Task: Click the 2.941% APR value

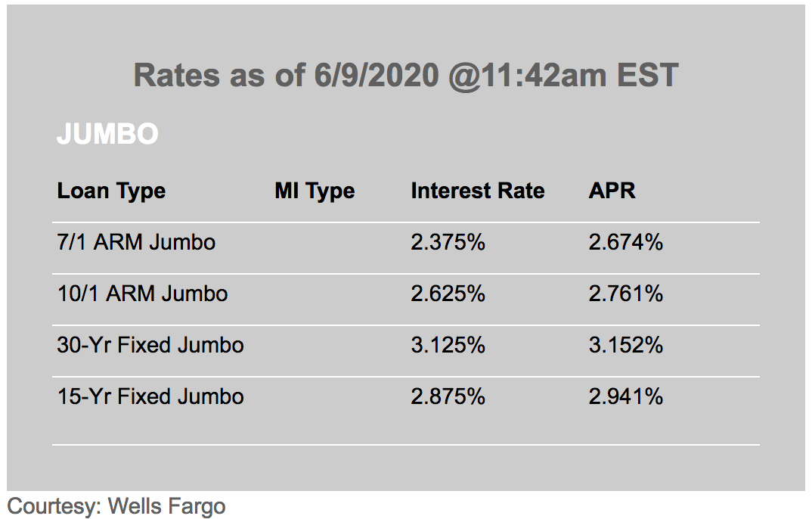Action: [625, 396]
